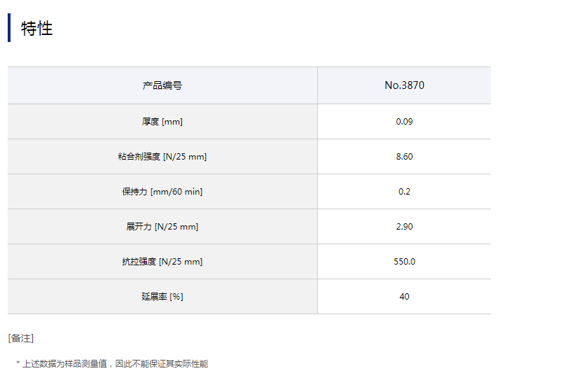
Task: Click the [mm/60 min] unit text
Action: (176, 192)
